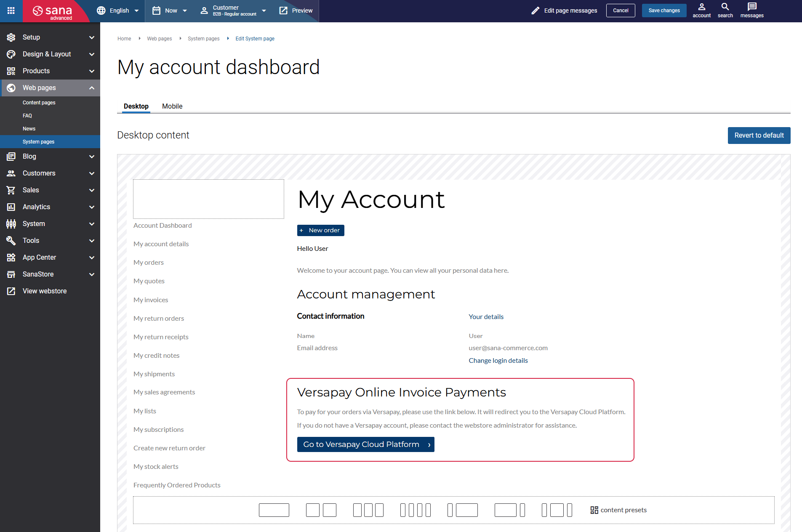Click the SanaStore shop icon
This screenshot has width=802, height=532.
pos(11,274)
